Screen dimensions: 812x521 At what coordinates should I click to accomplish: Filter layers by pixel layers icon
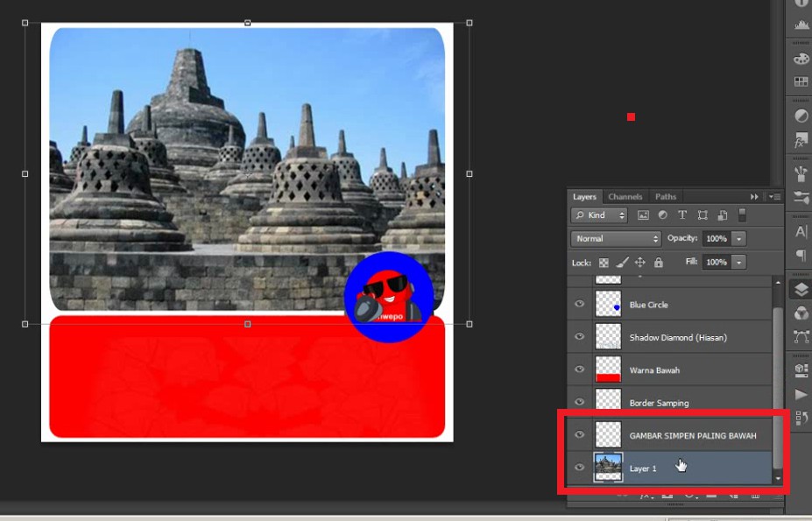coord(643,215)
